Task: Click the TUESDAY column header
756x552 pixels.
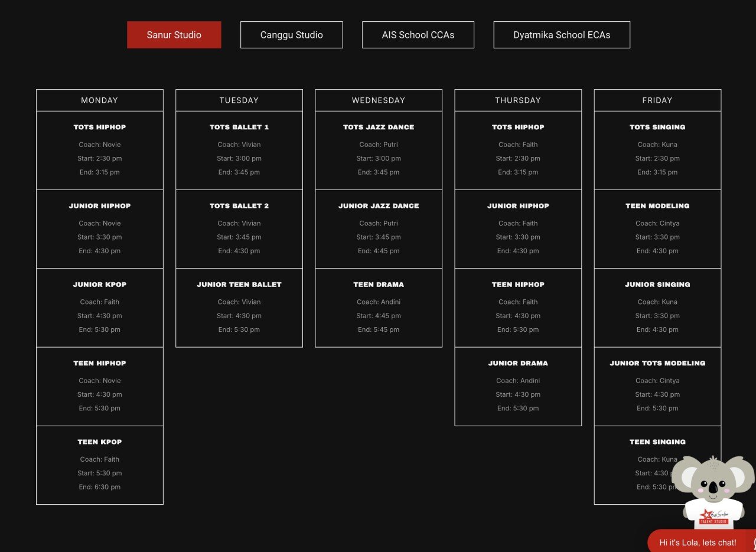Action: click(239, 100)
